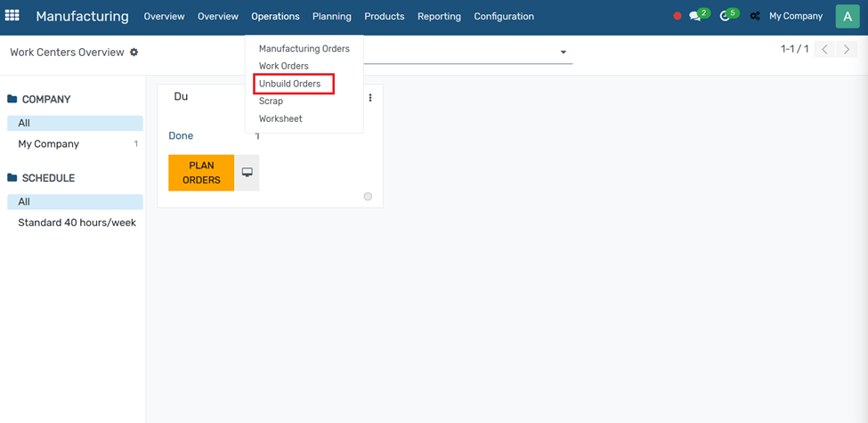Click the red recording indicator dot
This screenshot has width=868, height=423.
[x=677, y=16]
